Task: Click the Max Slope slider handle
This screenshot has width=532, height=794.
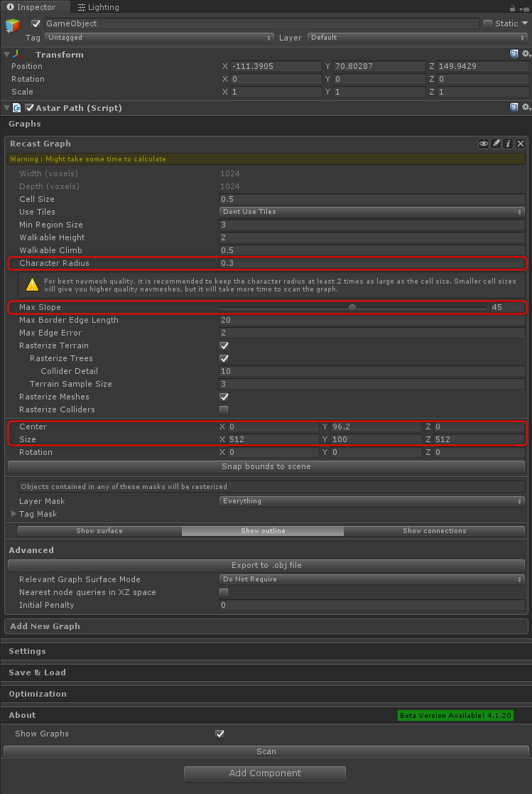Action: (x=352, y=307)
